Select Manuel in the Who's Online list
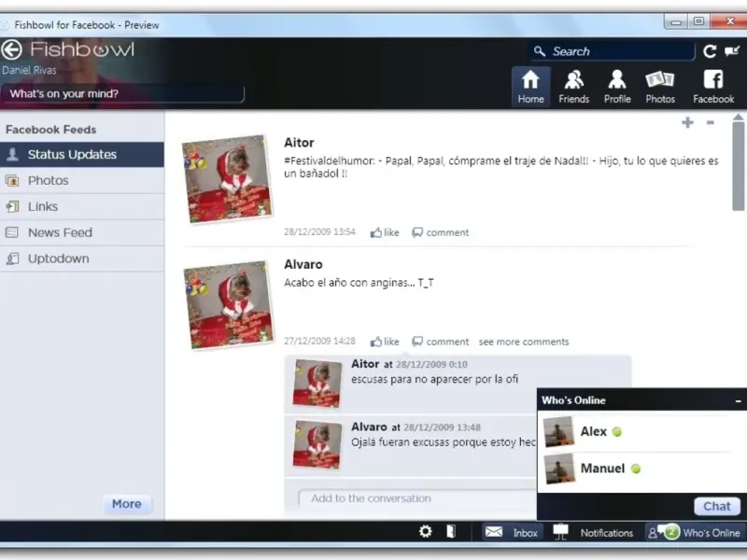 point(641,469)
